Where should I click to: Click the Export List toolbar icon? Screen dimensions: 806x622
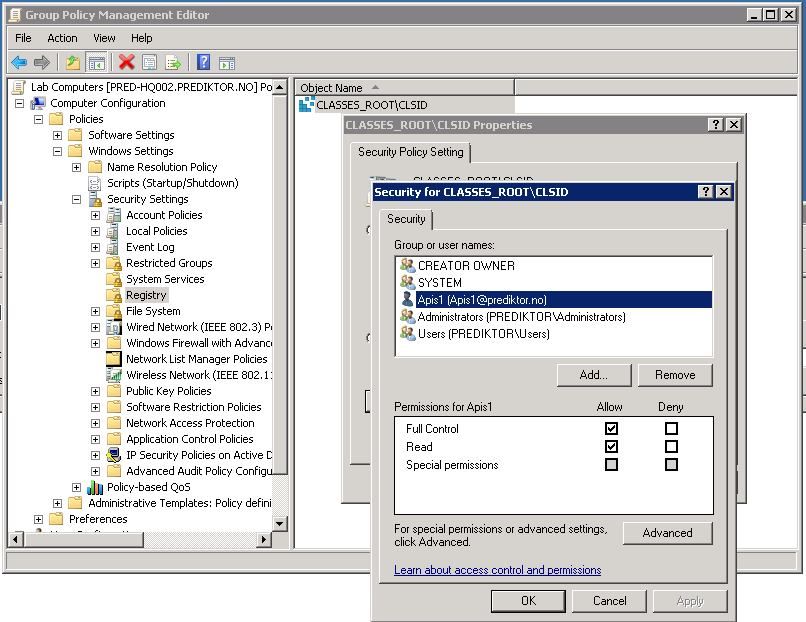173,62
